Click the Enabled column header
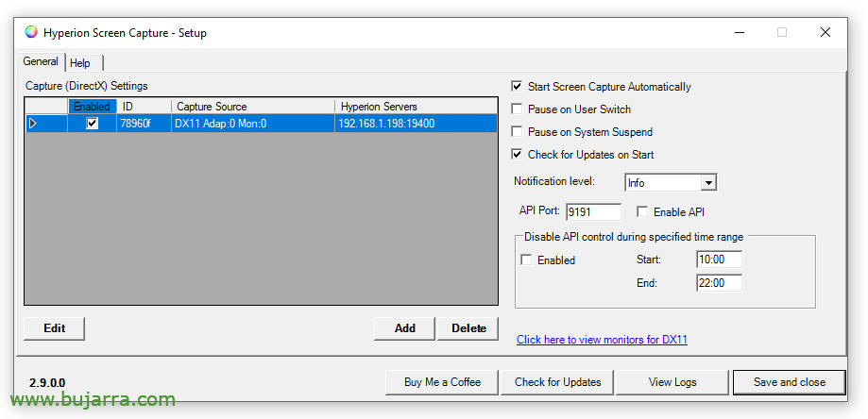Viewport: 868px width, 419px height. [x=92, y=106]
